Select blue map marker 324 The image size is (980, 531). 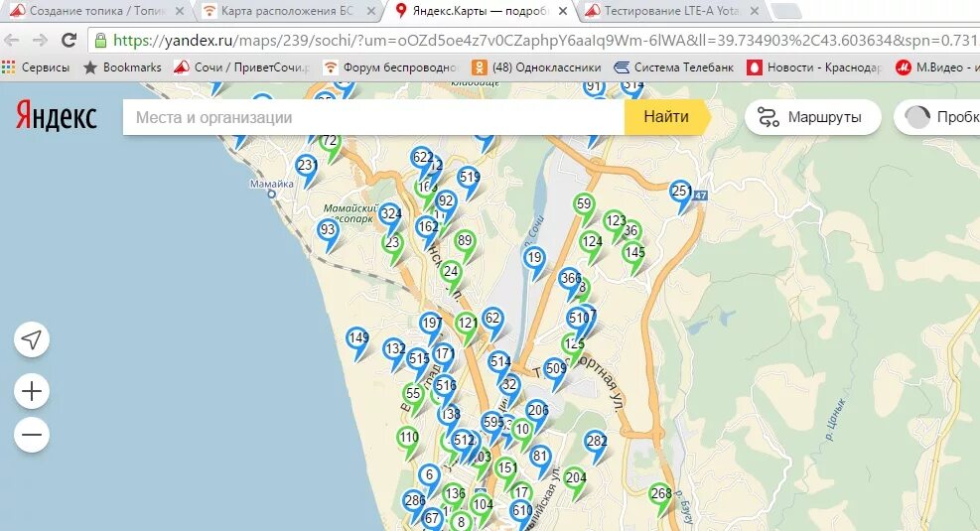click(390, 215)
